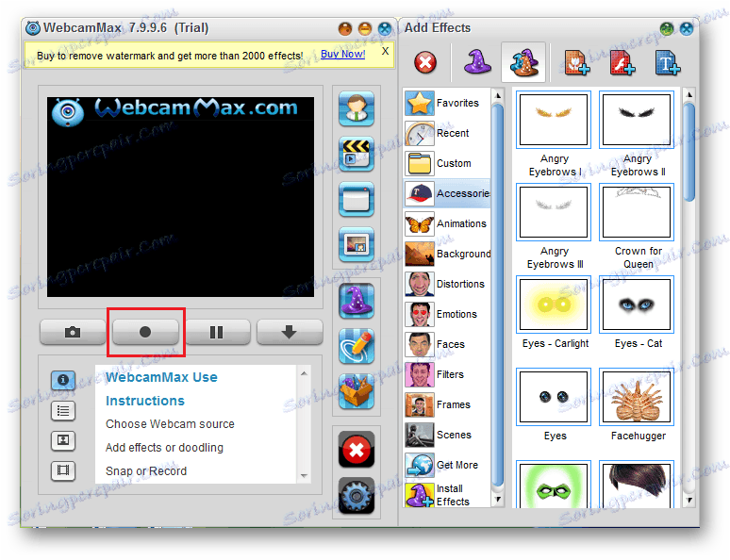Open the Custom category
This screenshot has width=730, height=560.
(x=447, y=163)
